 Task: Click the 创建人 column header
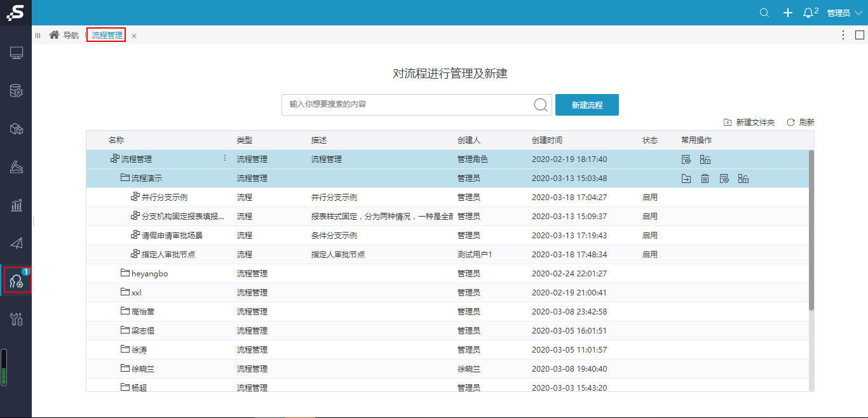click(469, 140)
